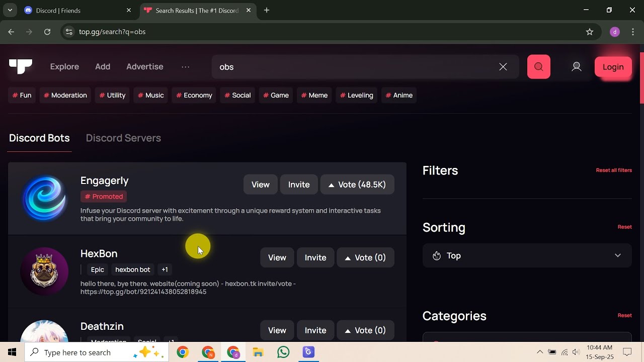Open Add in navigation
The height and width of the screenshot is (362, 644).
tap(103, 67)
